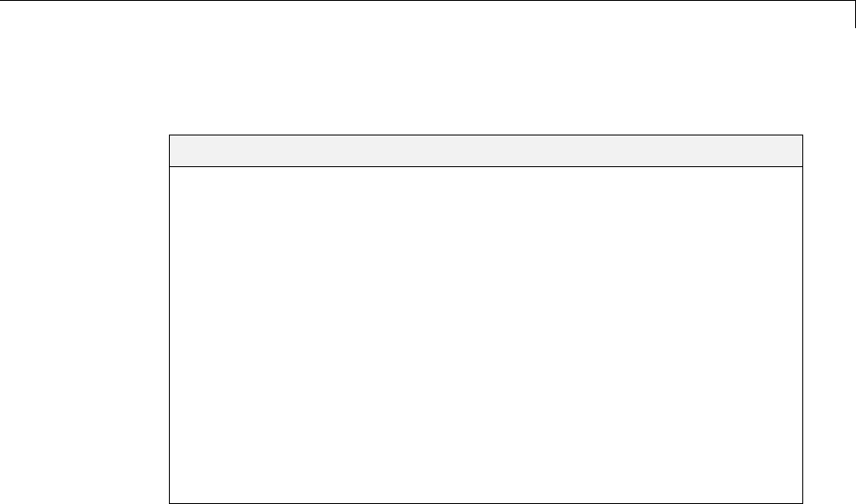Click the blank margin left of the box

pos(84,319)
